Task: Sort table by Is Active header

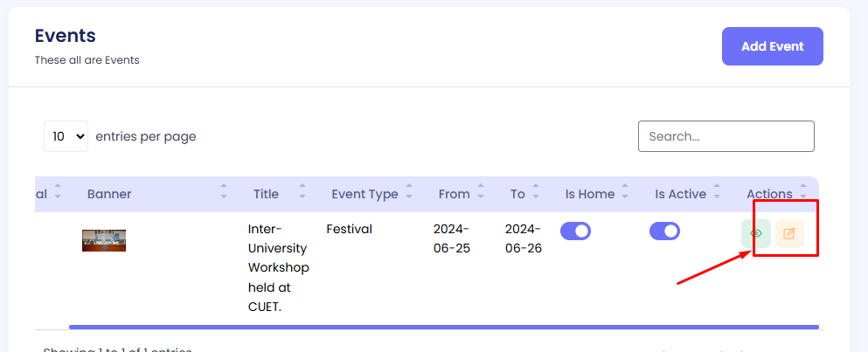Action: (x=680, y=194)
